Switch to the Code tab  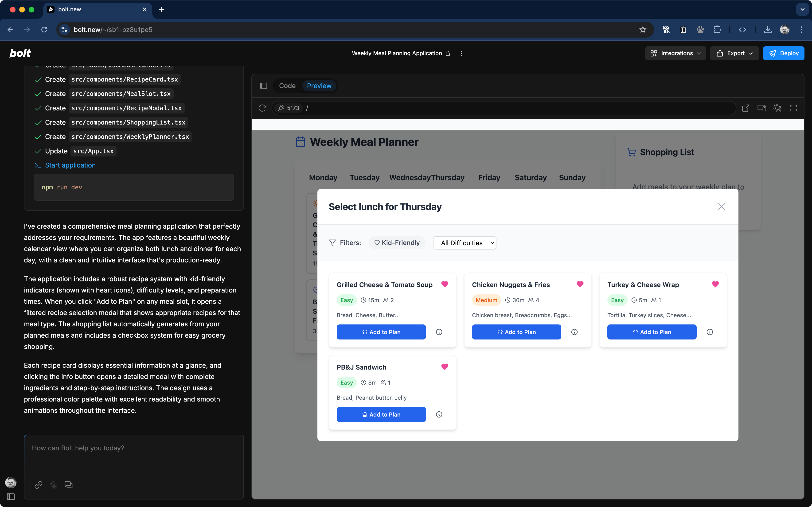(287, 86)
